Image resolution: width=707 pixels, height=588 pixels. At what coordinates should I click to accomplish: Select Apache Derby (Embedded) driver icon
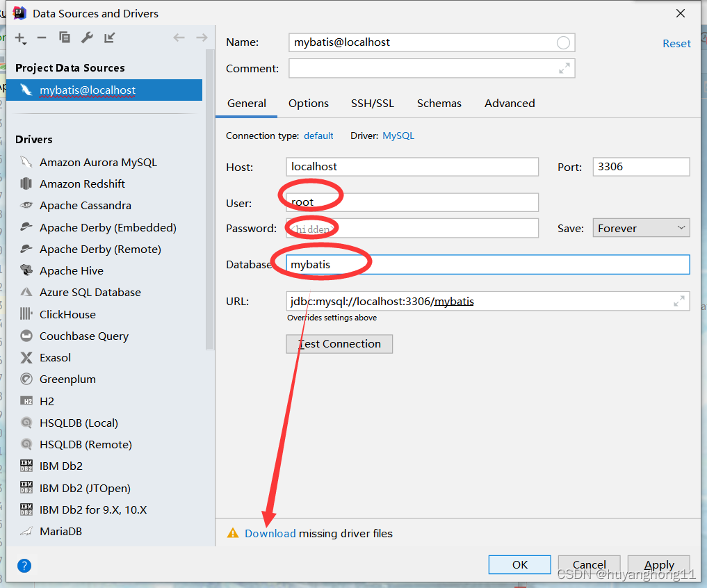(26, 227)
